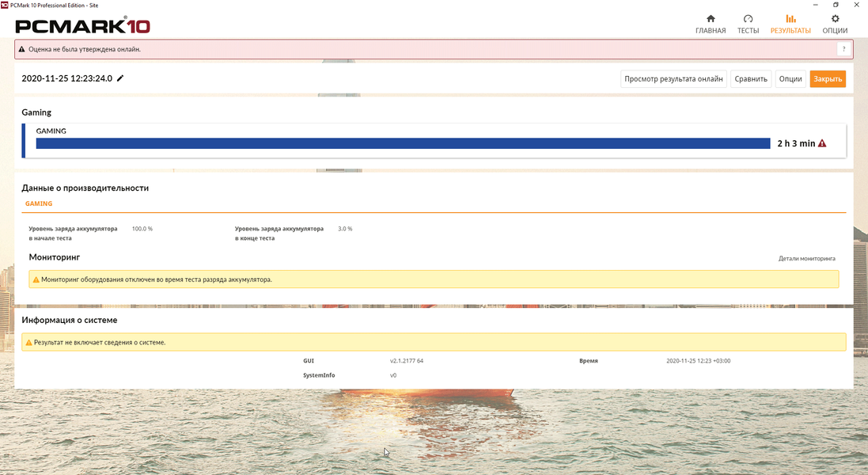Click Просмотр результата онлайн button
The height and width of the screenshot is (475, 868).
coord(673,78)
